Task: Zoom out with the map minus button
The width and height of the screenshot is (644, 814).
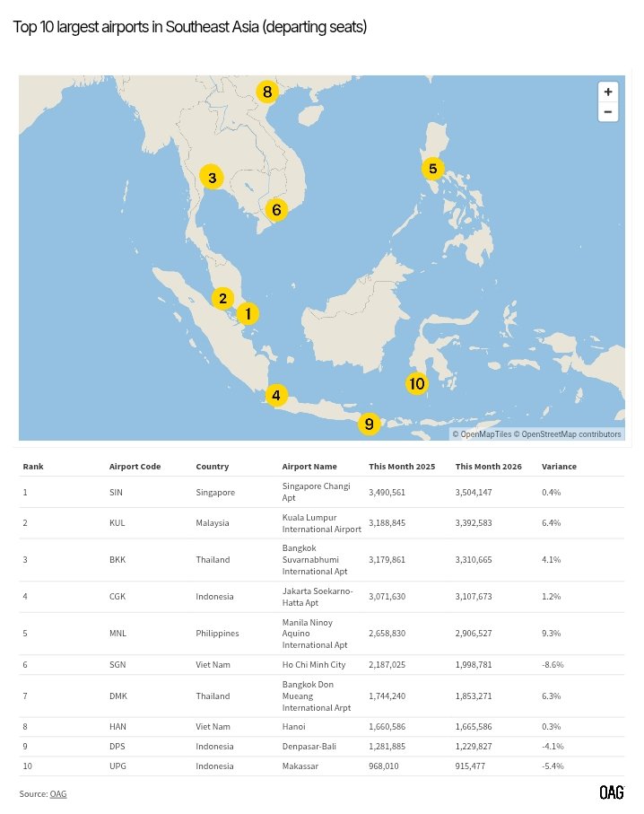Action: (x=608, y=111)
